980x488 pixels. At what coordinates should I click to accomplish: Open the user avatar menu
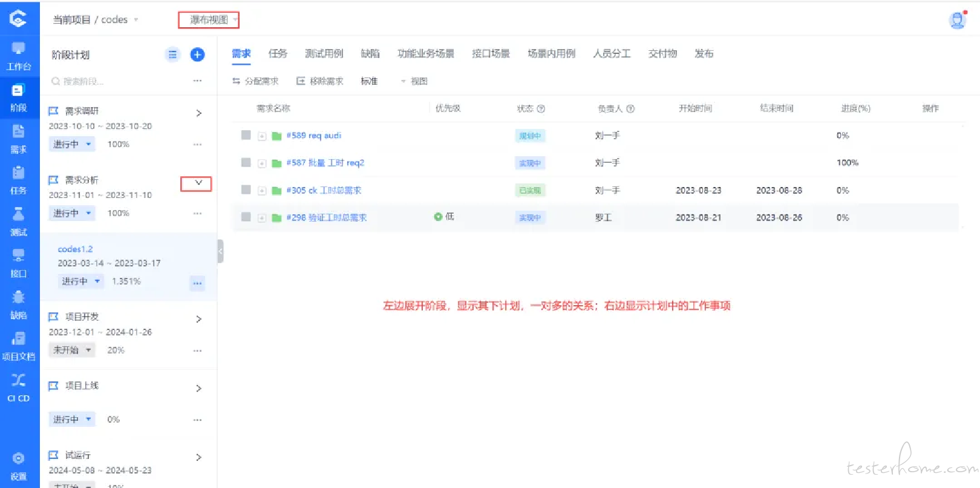point(958,20)
